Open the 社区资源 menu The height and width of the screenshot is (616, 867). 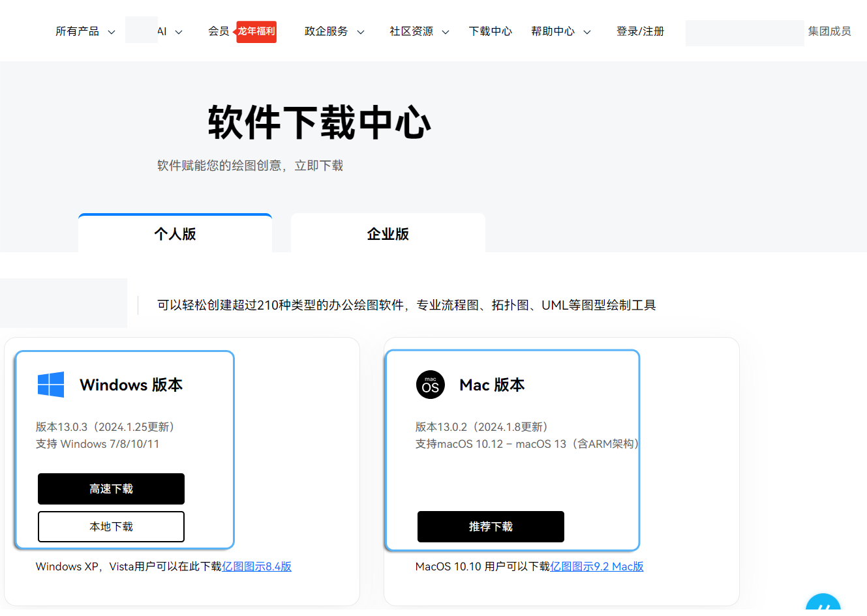(x=411, y=31)
